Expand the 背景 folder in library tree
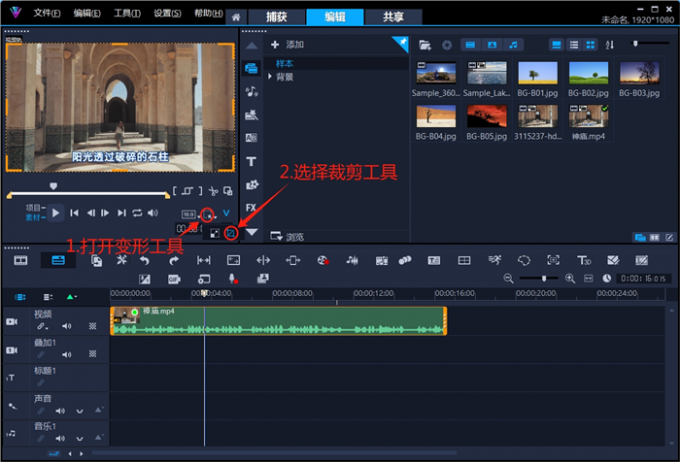680x462 pixels. (269, 76)
